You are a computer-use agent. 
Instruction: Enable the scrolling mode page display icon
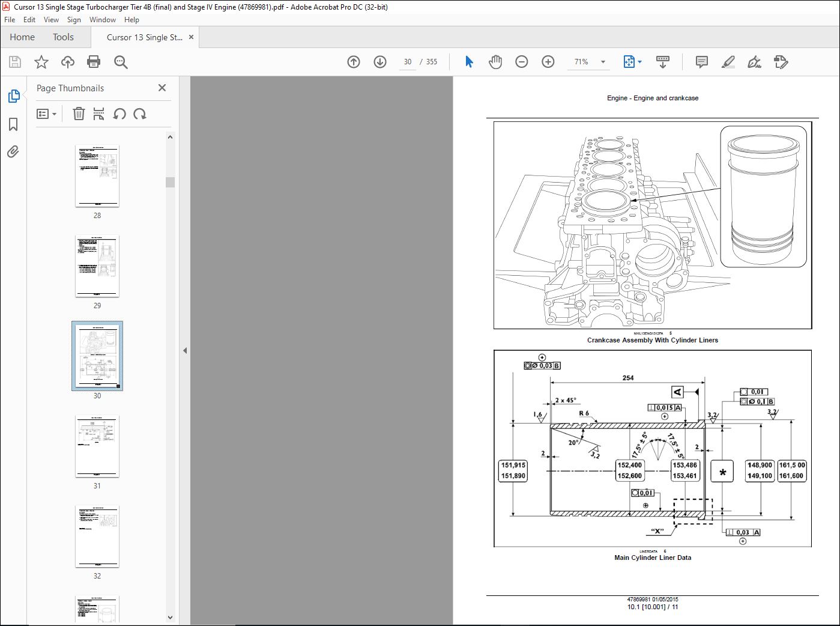[x=663, y=62]
